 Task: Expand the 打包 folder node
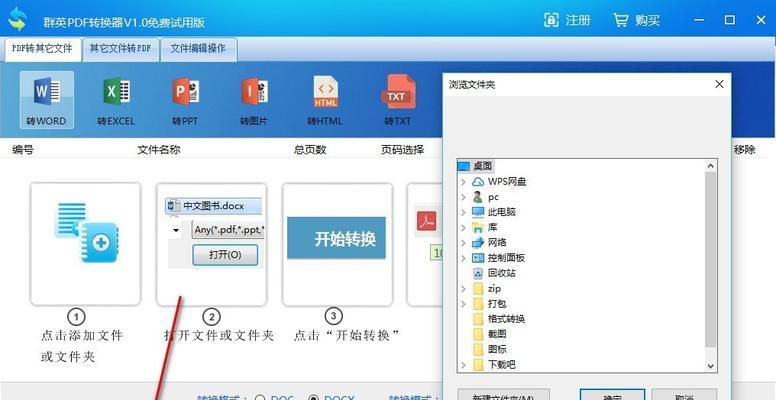(x=463, y=303)
